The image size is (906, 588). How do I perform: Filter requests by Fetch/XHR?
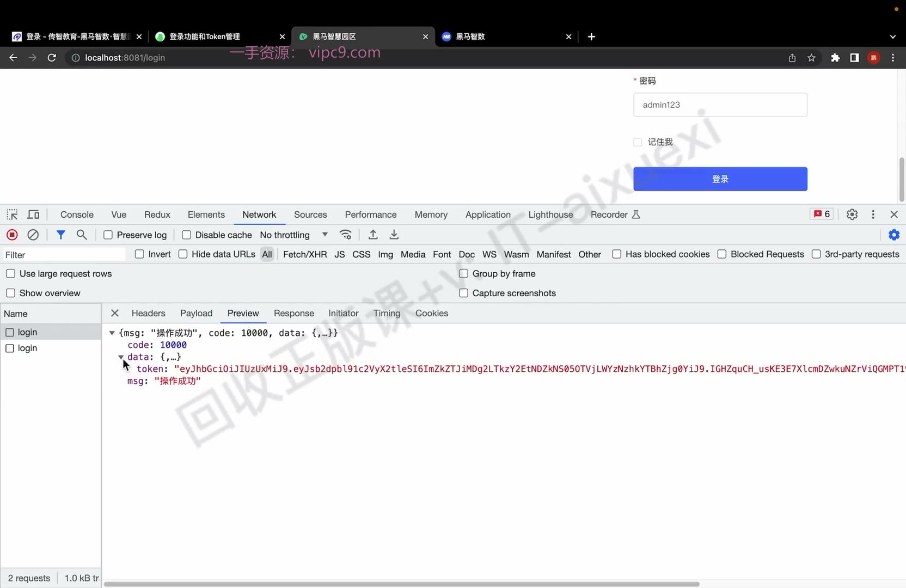305,254
